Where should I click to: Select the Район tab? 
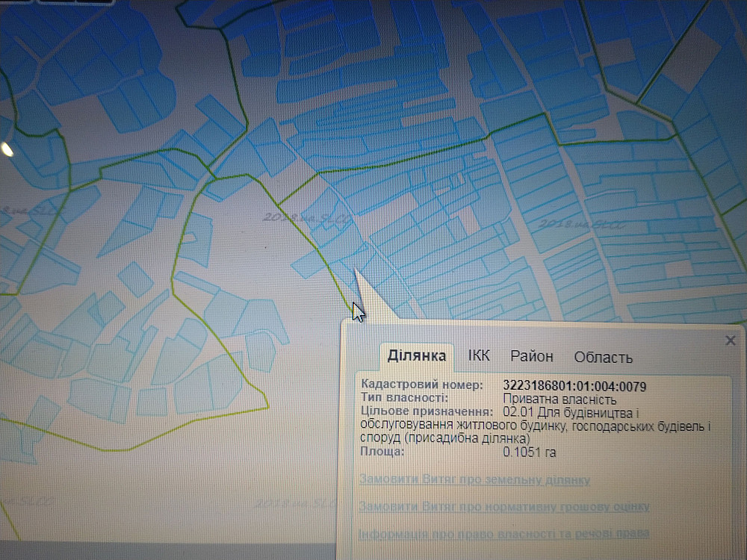click(532, 357)
